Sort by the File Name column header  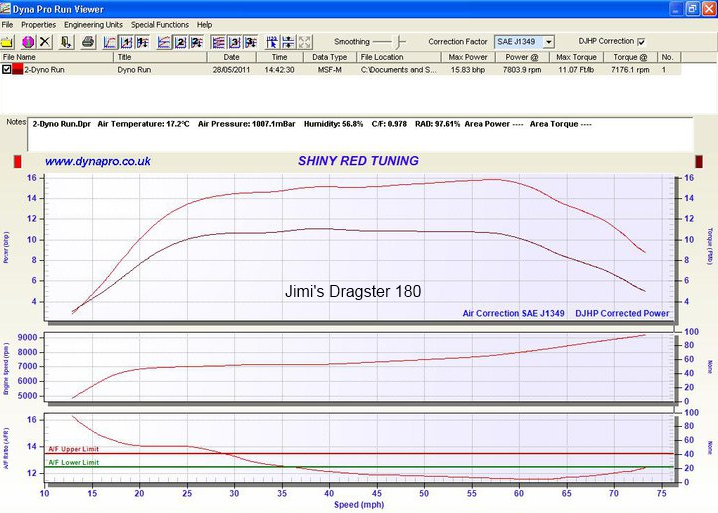(57, 57)
